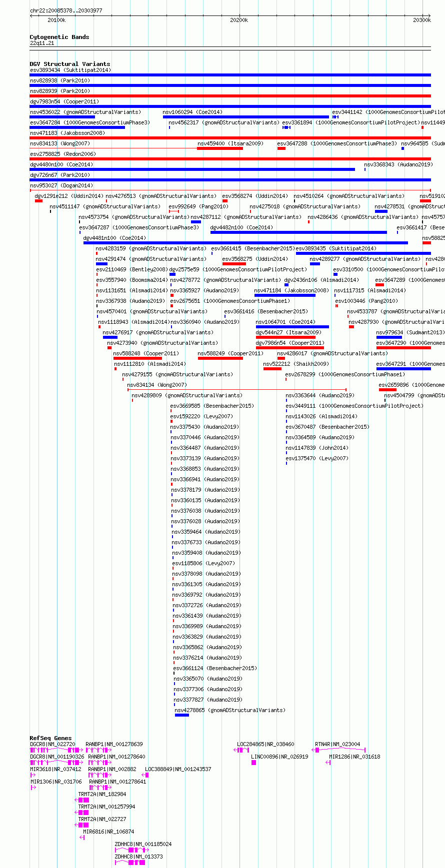Open esv1592220 (Levy2007) label
Image resolution: width=445 pixels, height=868 pixels.
201,416
